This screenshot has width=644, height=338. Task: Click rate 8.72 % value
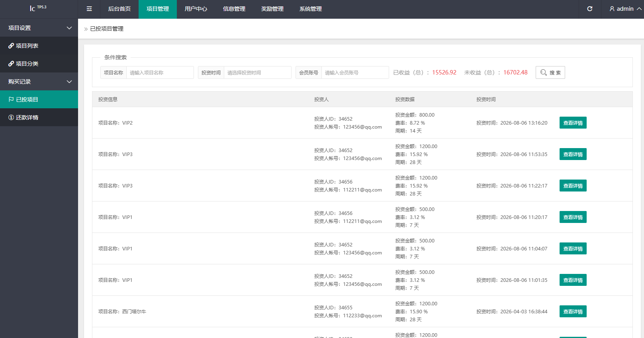[x=417, y=123]
